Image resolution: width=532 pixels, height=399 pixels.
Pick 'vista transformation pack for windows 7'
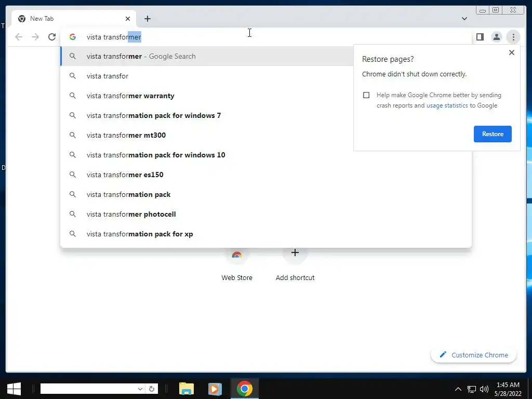coord(207,115)
